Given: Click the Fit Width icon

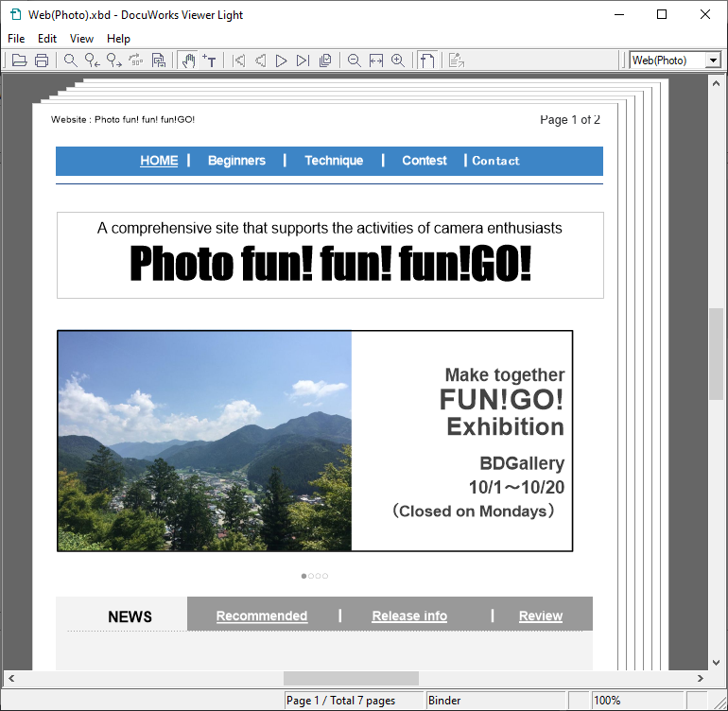Looking at the screenshot, I should 376,61.
